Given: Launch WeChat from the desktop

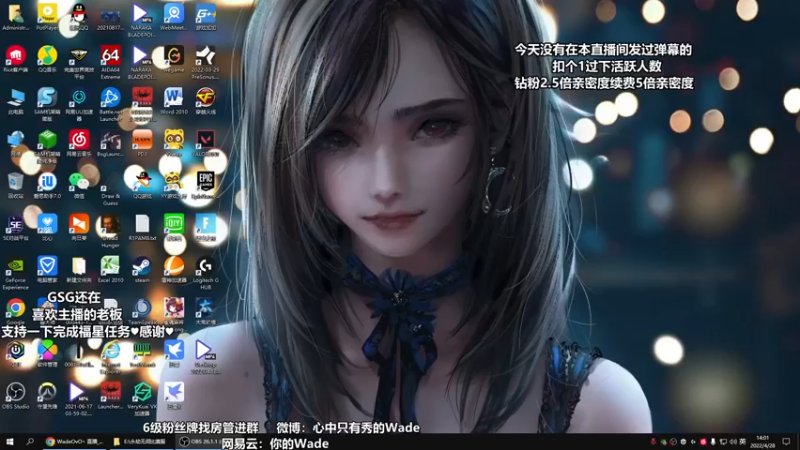Looking at the screenshot, I should 79,185.
